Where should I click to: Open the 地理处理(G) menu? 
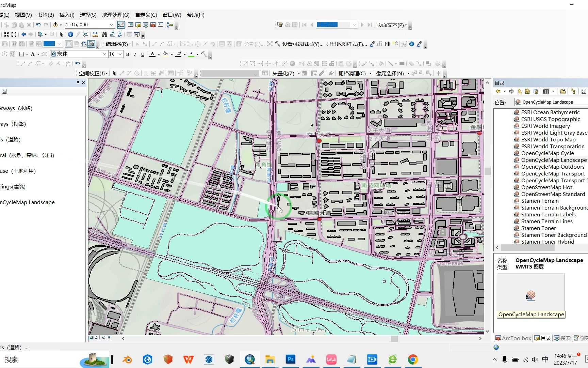click(x=116, y=15)
